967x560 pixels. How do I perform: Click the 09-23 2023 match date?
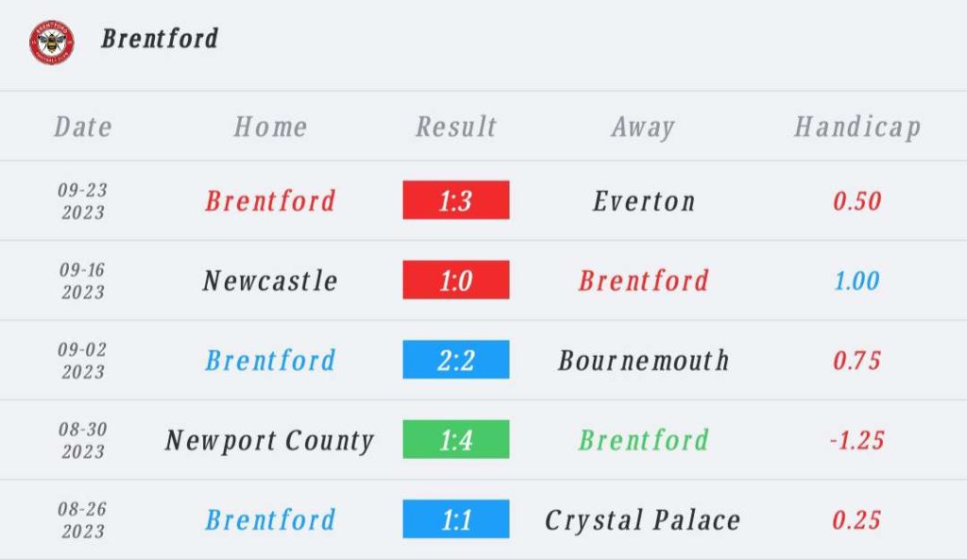[83, 200]
